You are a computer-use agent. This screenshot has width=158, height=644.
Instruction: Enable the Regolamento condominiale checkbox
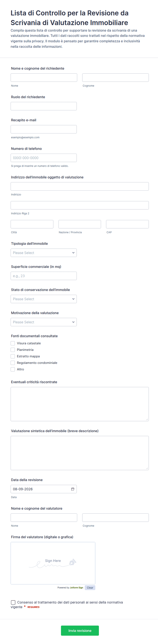click(13, 363)
